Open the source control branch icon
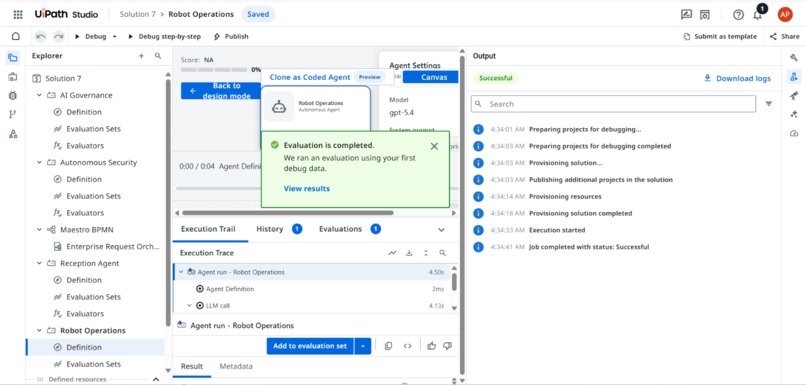 [13, 115]
